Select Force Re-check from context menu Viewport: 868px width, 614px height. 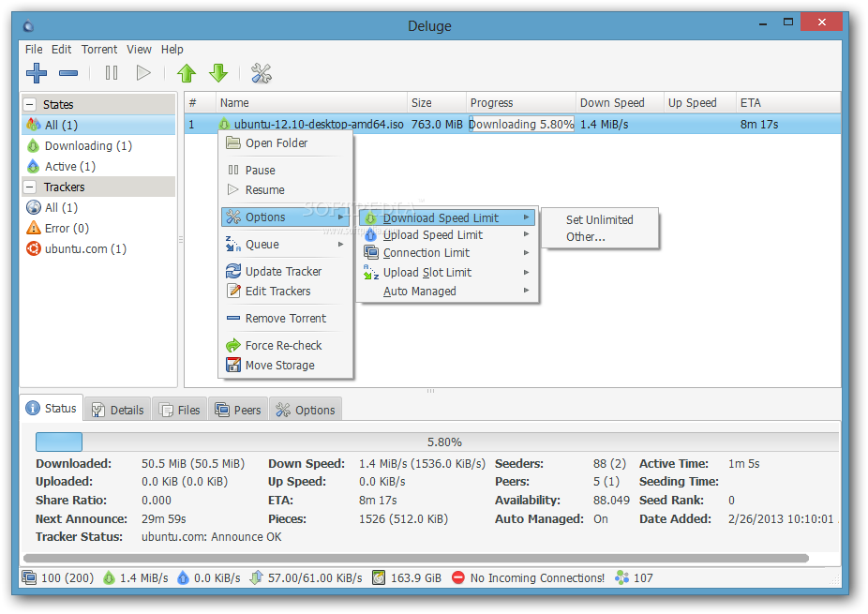pos(283,346)
